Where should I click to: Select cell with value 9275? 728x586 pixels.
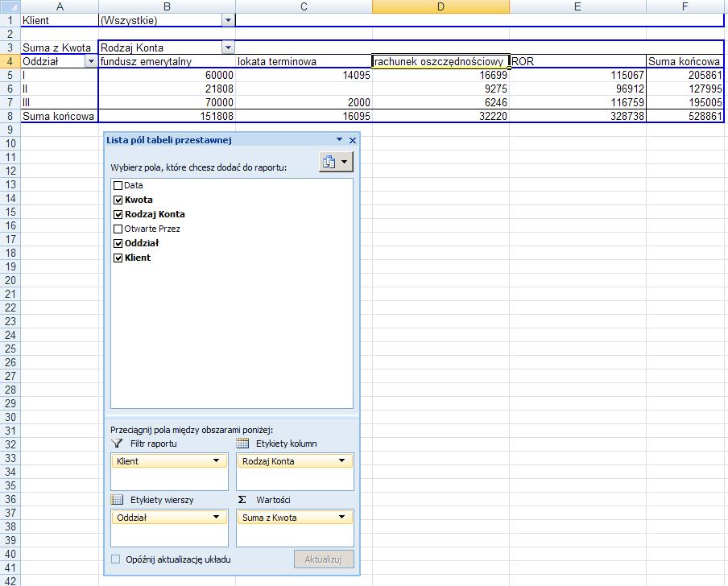441,89
